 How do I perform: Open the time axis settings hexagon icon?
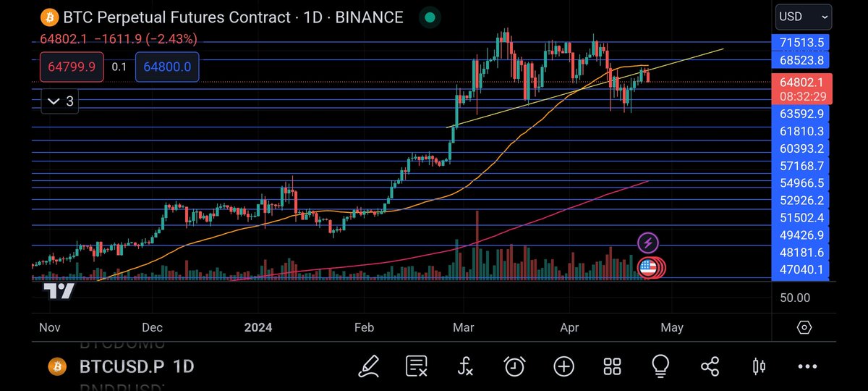(x=804, y=327)
